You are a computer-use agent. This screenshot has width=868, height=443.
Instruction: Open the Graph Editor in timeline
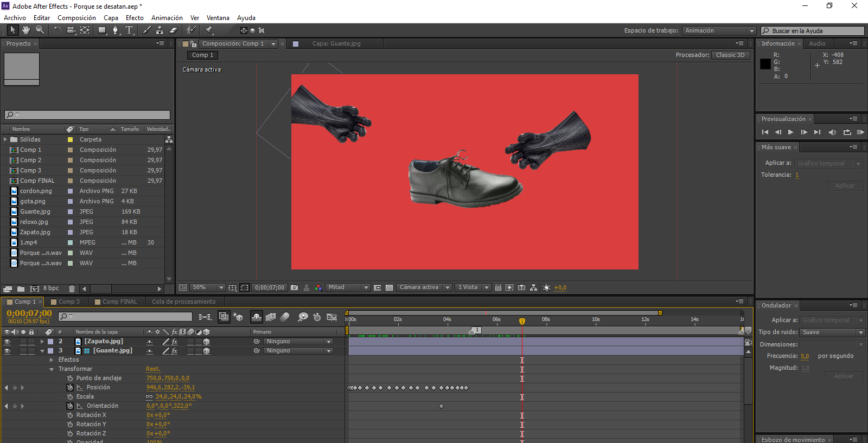pos(332,317)
